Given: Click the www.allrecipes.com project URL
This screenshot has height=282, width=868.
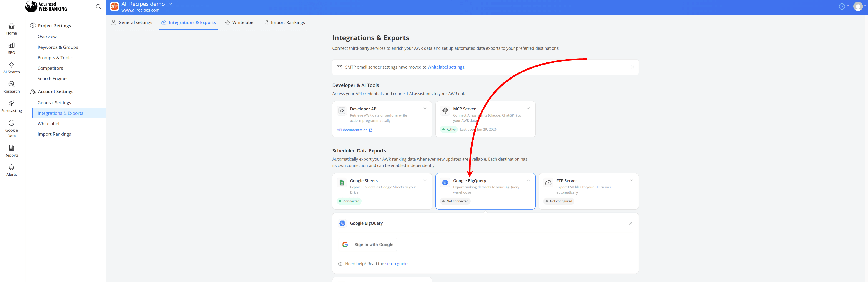Looking at the screenshot, I should (x=141, y=10).
